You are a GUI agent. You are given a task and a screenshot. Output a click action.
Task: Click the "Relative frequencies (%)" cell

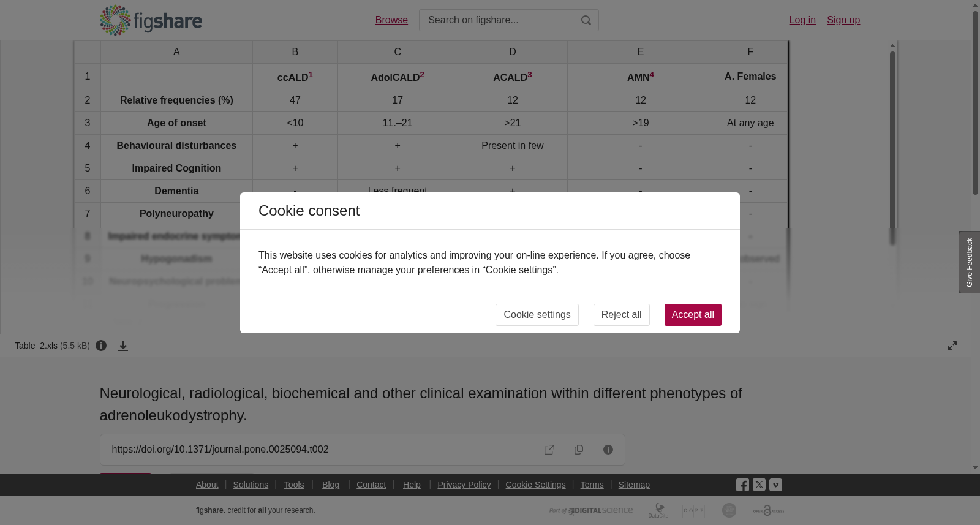pyautogui.click(x=176, y=100)
